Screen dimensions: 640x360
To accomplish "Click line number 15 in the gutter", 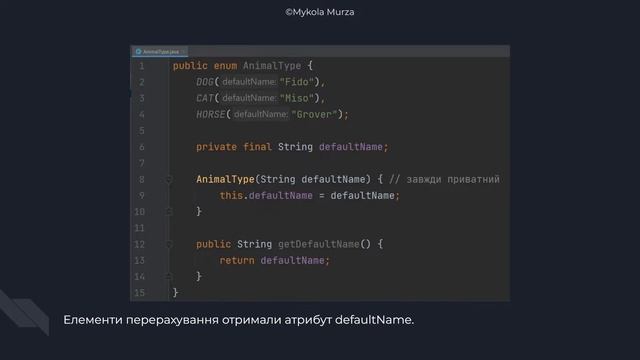I will click(x=140, y=293).
